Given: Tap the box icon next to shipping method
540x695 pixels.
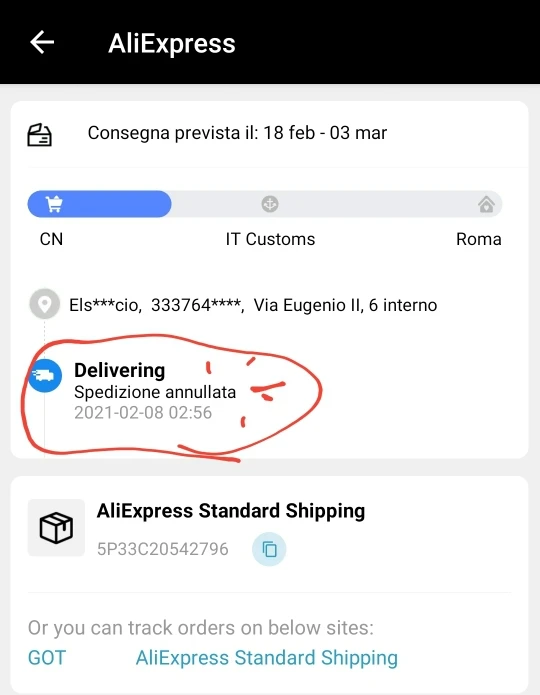Looking at the screenshot, I should (56, 527).
